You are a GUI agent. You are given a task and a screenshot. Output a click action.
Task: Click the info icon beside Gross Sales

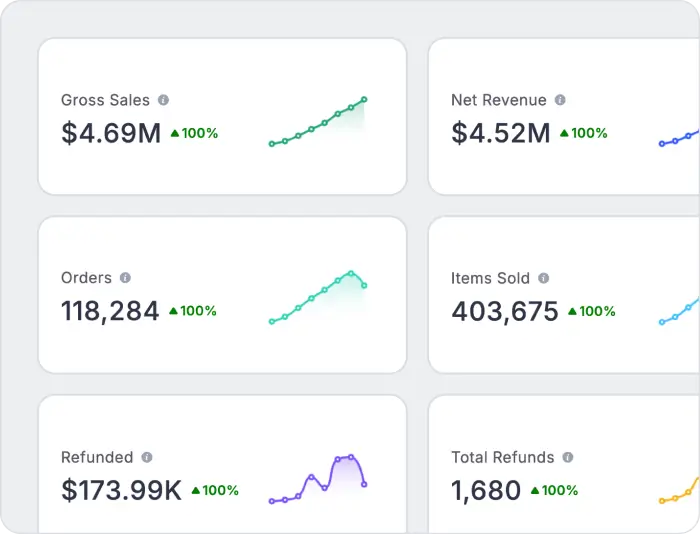(164, 100)
